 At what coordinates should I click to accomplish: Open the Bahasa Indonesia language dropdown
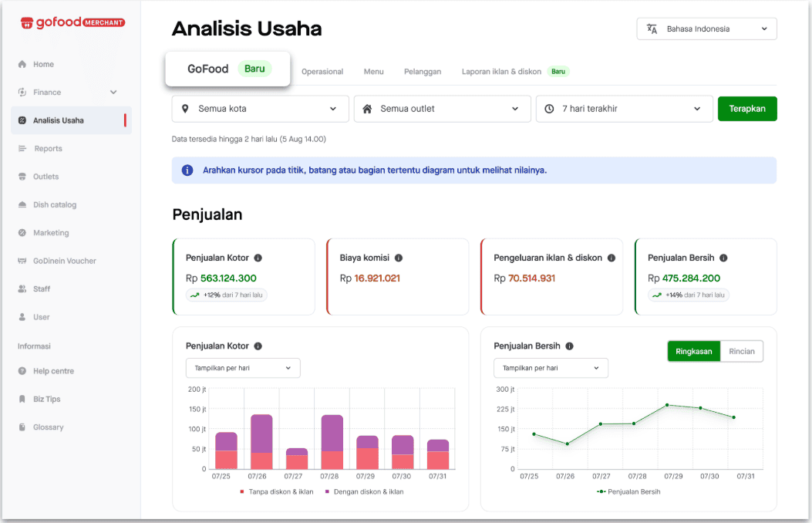point(706,29)
